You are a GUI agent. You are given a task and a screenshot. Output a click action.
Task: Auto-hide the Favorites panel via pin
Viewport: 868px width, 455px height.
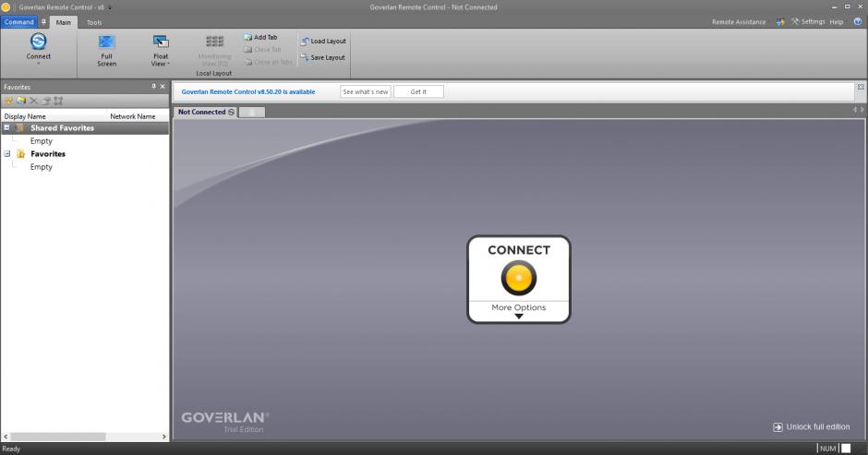[153, 87]
